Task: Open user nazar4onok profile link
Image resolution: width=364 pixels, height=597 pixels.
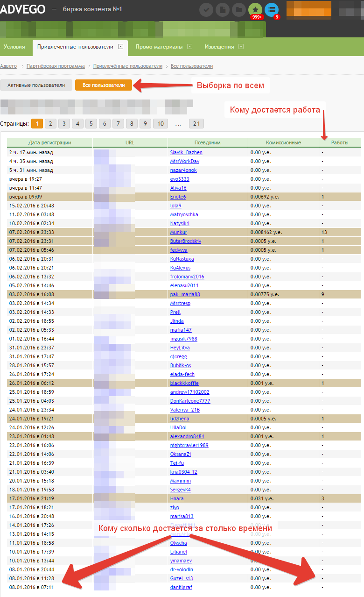Action: [x=183, y=170]
